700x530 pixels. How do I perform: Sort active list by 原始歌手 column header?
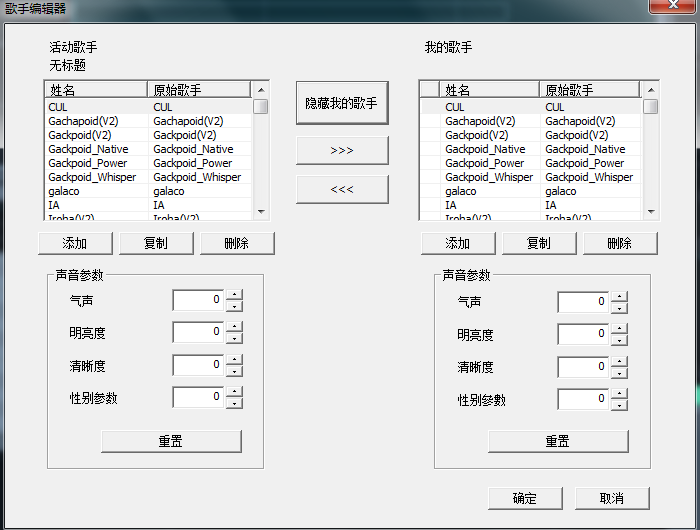(199, 90)
